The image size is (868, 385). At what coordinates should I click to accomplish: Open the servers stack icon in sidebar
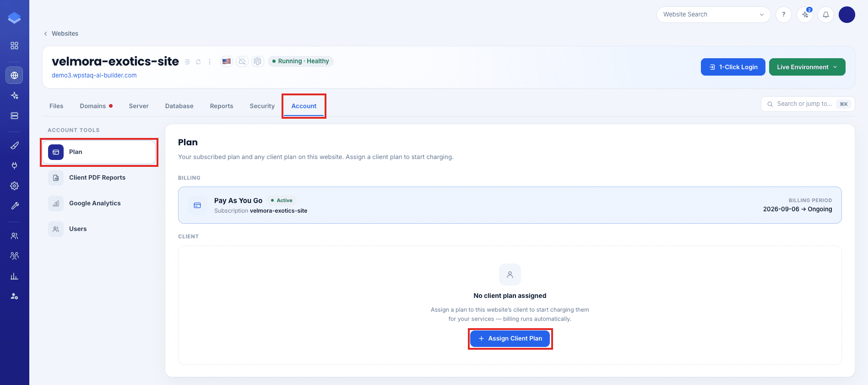click(14, 115)
